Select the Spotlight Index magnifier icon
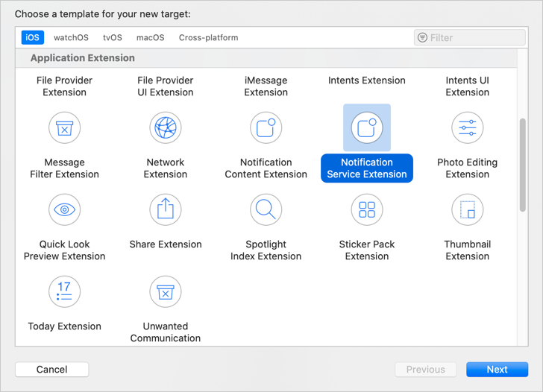The image size is (543, 392). point(266,209)
